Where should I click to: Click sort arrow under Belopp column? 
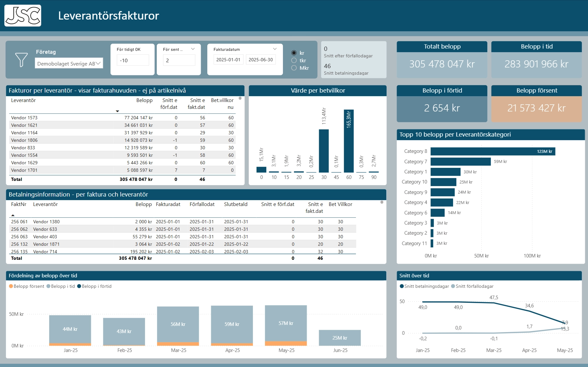pos(117,111)
